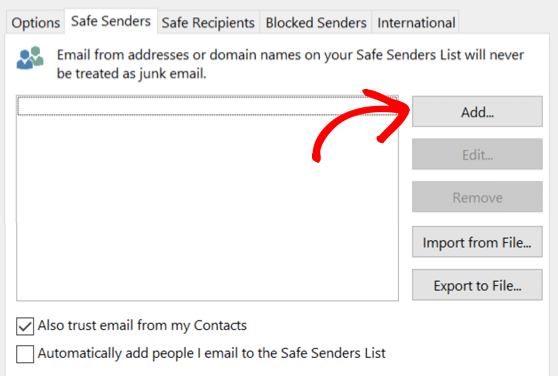558x376 pixels.
Task: Select the dotted focus row in senders list
Action: coord(207,106)
